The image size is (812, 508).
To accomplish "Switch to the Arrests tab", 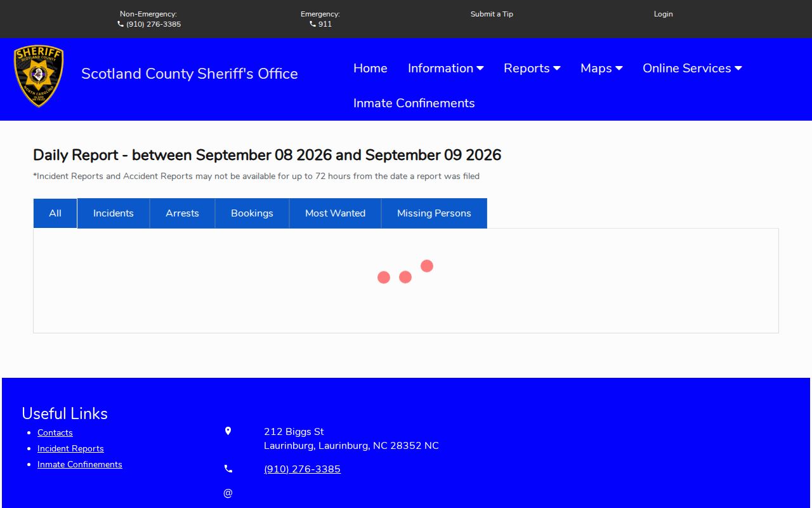I will [183, 213].
